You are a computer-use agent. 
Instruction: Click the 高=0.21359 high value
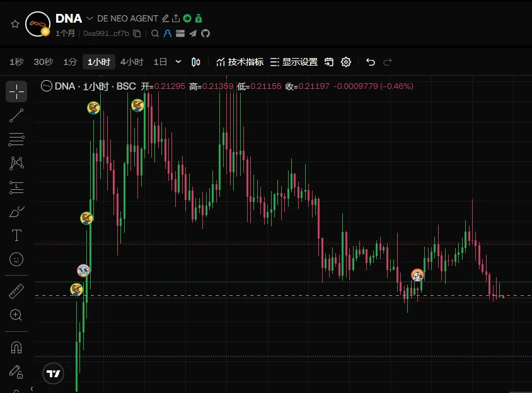pos(211,86)
